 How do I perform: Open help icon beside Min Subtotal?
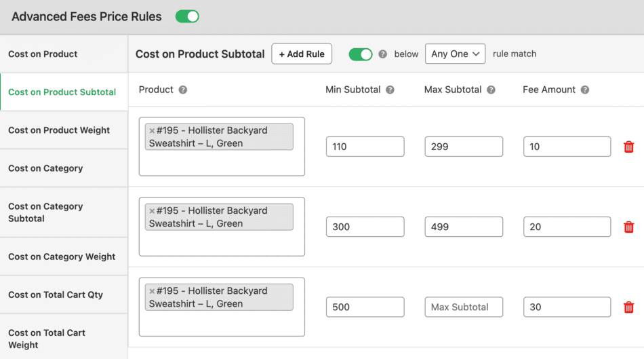tap(390, 90)
